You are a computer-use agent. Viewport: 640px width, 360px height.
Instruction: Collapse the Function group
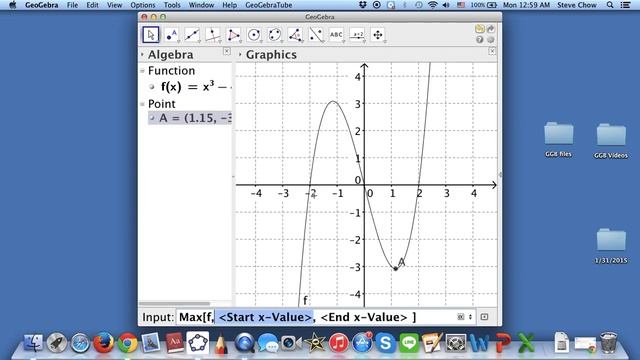click(142, 71)
